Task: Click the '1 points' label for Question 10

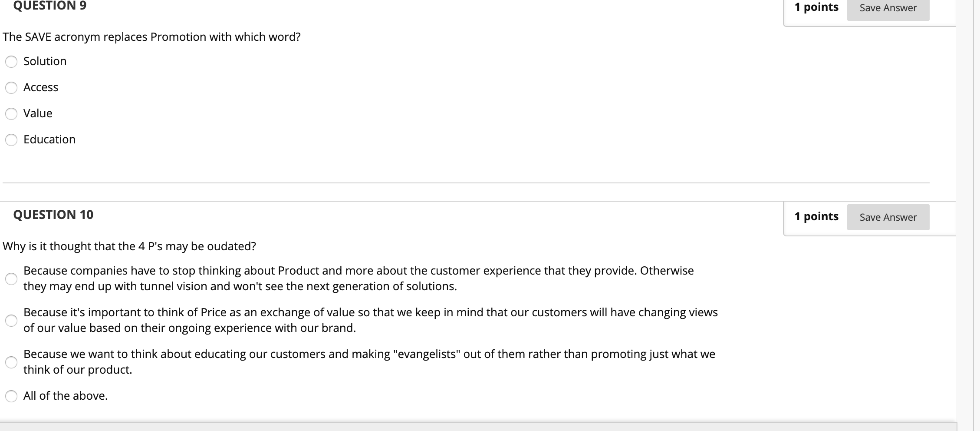Action: (x=816, y=217)
